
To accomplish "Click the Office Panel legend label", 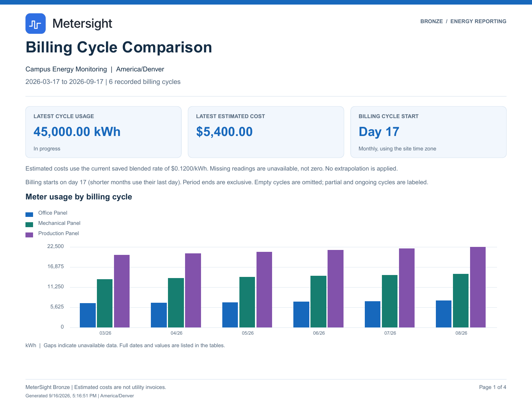I will [x=53, y=213].
